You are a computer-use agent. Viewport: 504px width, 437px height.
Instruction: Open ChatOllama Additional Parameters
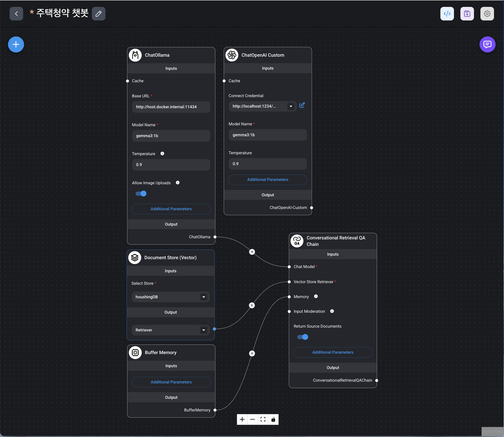(171, 209)
